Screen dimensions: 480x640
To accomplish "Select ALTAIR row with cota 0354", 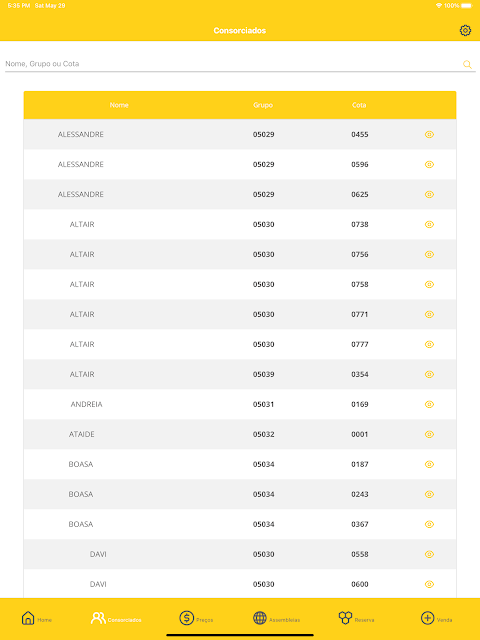I will coord(240,374).
